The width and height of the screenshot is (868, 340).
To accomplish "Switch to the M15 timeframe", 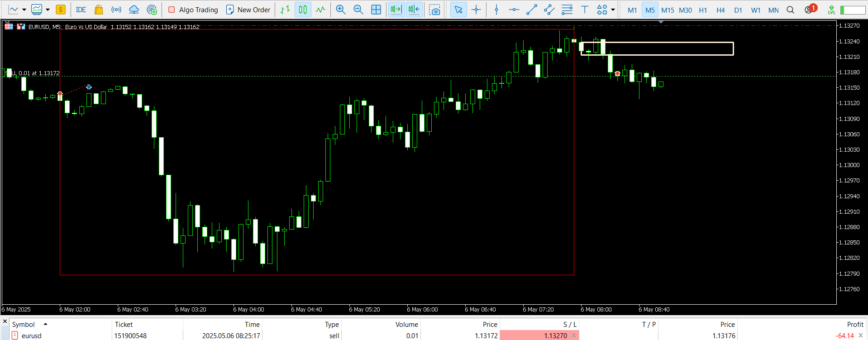I will click(x=668, y=10).
